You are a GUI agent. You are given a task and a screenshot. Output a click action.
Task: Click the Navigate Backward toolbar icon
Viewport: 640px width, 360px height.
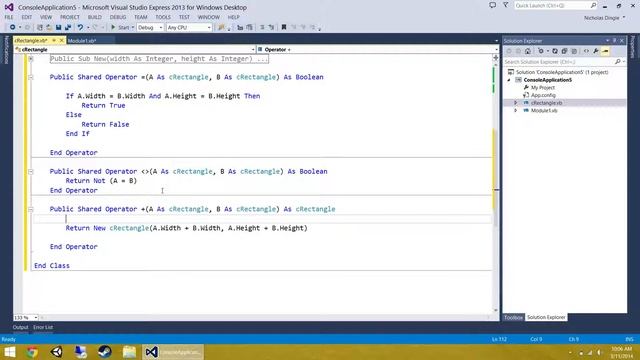tap(13, 27)
